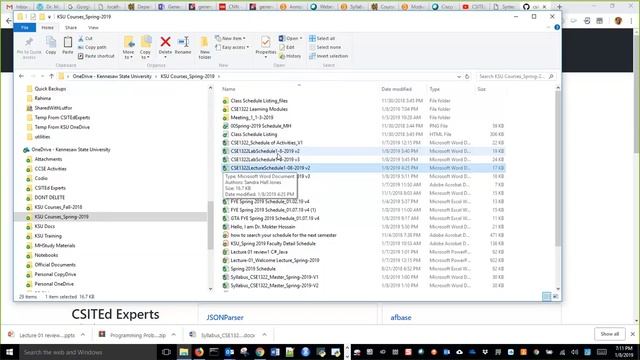This screenshot has width=640, height=360.
Task: Switch to the Home ribbon tab
Action: [x=47, y=27]
